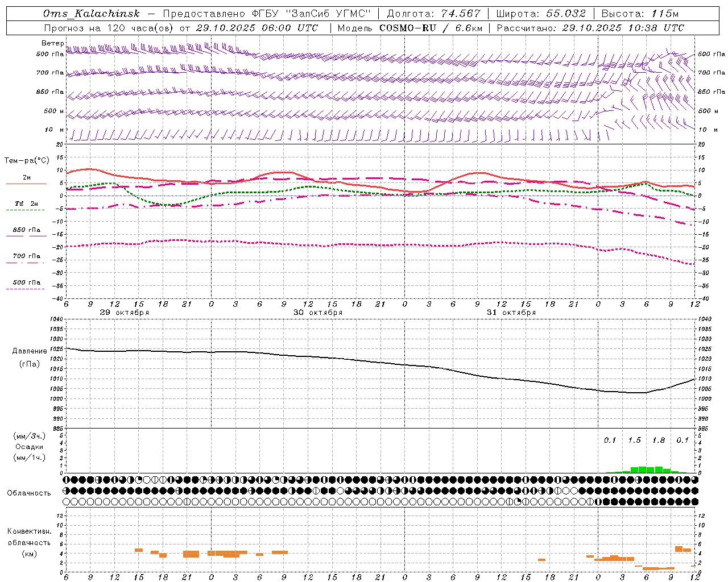Select the elevation text Высота: 115м
The width and height of the screenshot is (728, 582).
[x=640, y=14]
